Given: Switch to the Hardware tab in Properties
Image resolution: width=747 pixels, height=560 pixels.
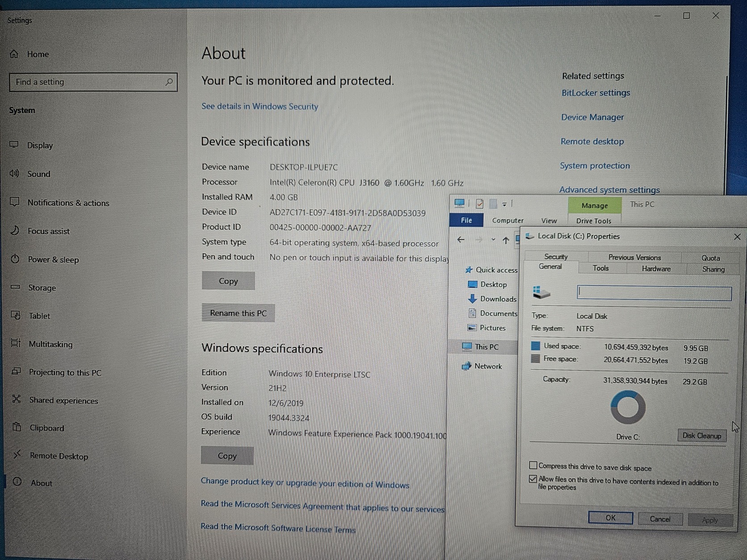Looking at the screenshot, I should tap(656, 269).
